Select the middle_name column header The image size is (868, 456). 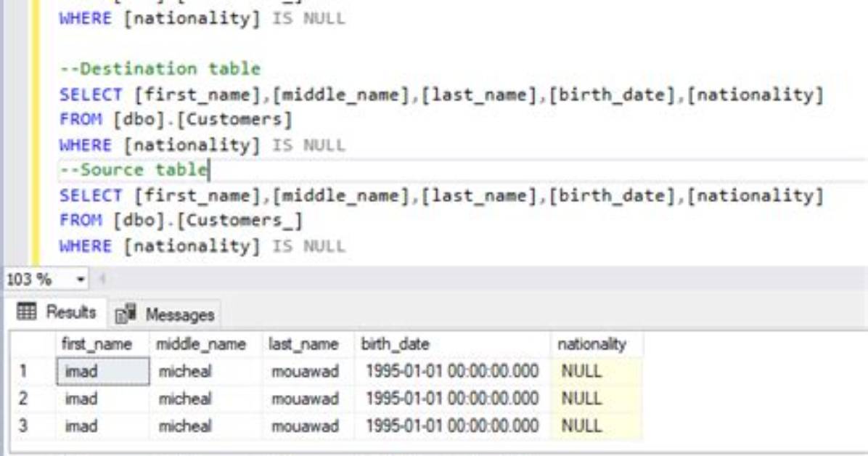pos(206,344)
